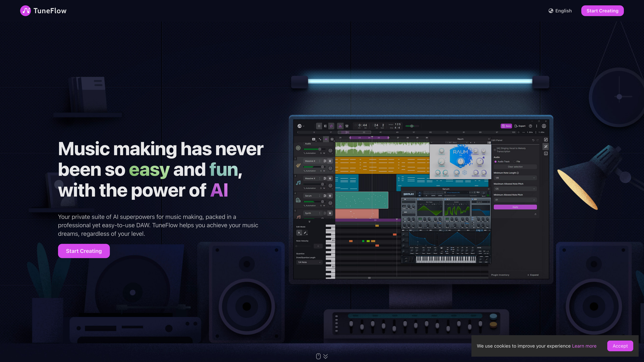Close the Raum plugin window
The height and width of the screenshot is (362, 644).
pos(489,139)
